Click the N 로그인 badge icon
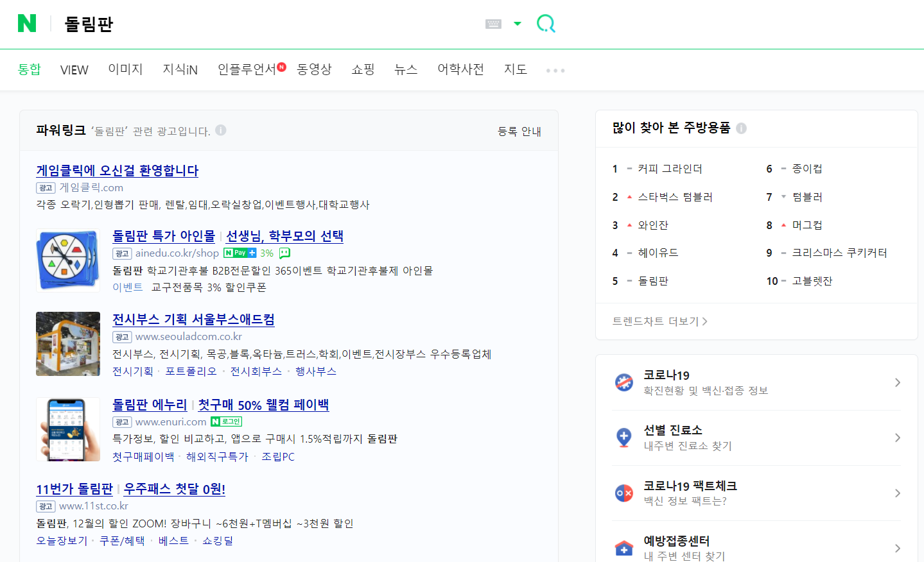 click(226, 422)
